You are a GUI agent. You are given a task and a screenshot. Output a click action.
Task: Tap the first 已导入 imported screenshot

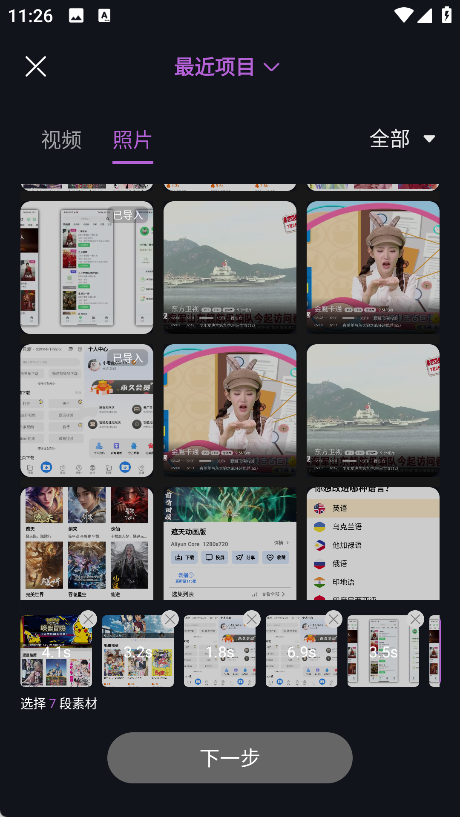pos(86,267)
